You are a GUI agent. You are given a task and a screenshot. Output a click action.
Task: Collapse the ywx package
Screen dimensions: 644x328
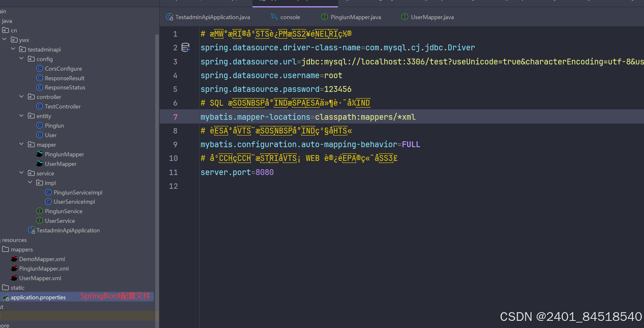5,40
